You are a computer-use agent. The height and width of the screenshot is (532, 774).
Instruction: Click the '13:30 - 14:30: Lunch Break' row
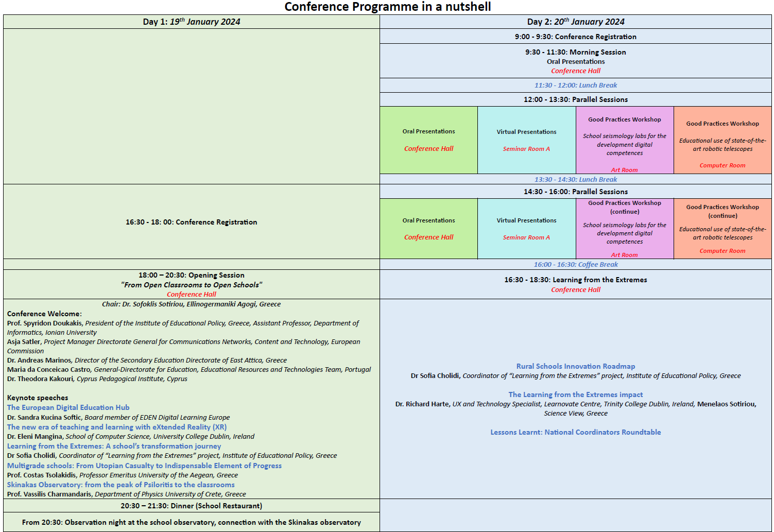(x=575, y=180)
